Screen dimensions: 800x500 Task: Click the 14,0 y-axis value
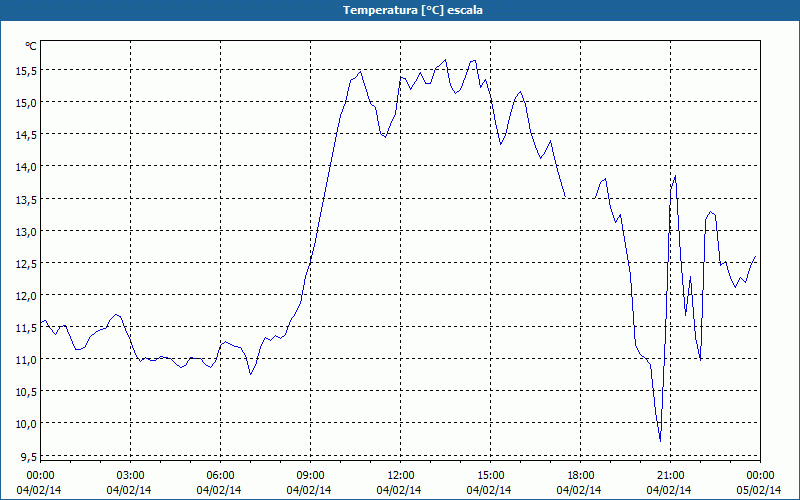pos(26,167)
